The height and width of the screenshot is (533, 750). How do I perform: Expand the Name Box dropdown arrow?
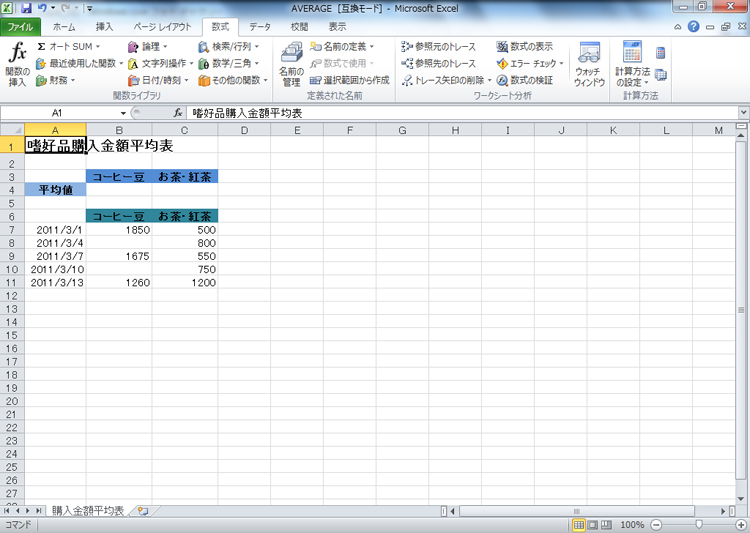point(123,113)
